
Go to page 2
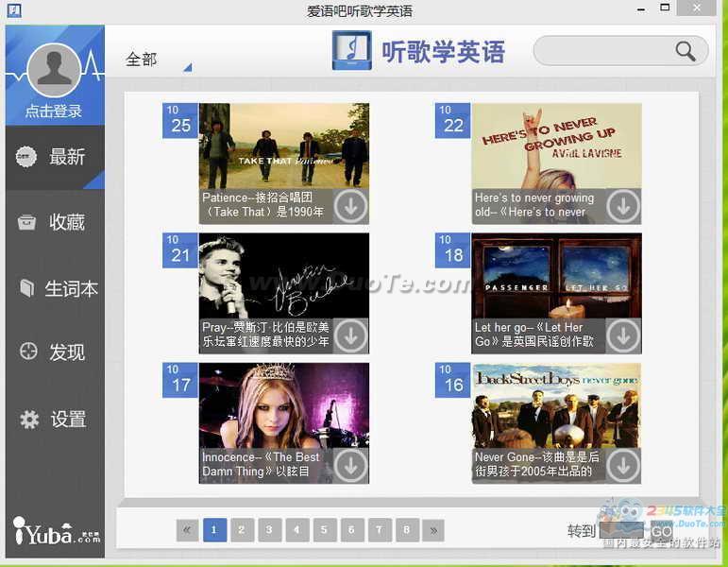(242, 530)
